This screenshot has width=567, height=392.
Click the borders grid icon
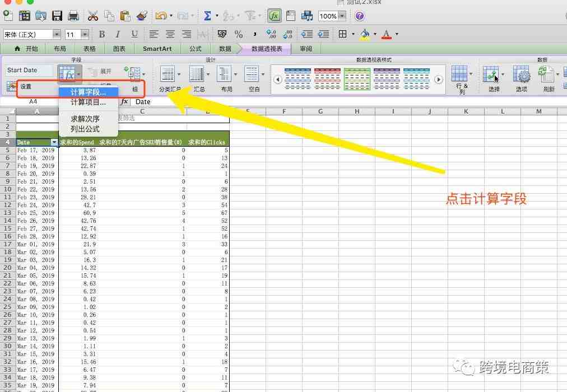tap(342, 34)
